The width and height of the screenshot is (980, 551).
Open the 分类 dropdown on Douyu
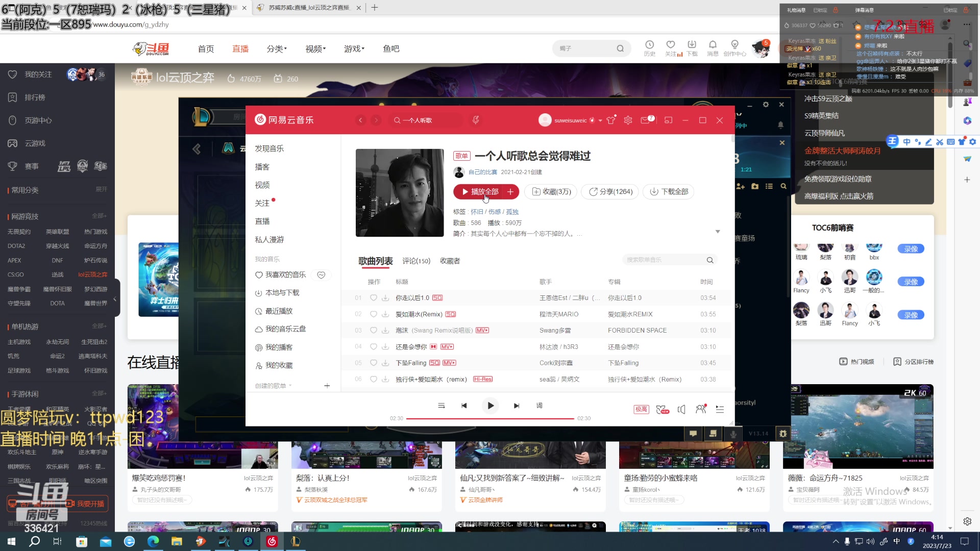tap(277, 48)
